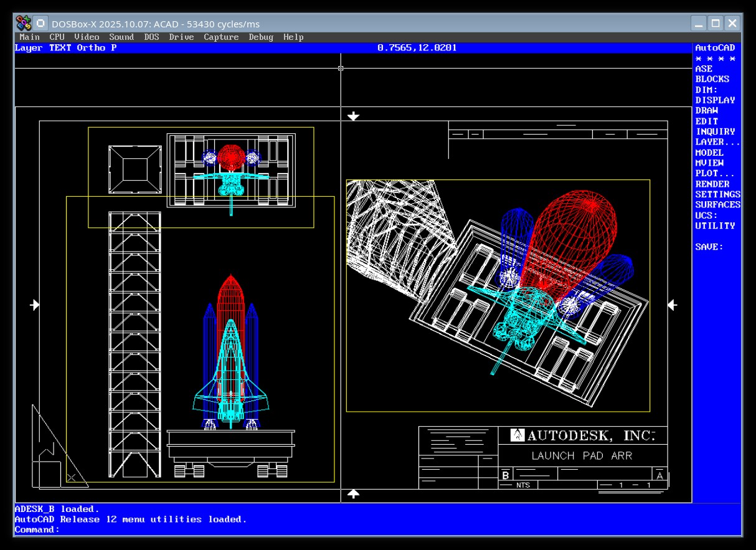Click the top arrow marker on drawing border
756x550 pixels.
coord(353,116)
